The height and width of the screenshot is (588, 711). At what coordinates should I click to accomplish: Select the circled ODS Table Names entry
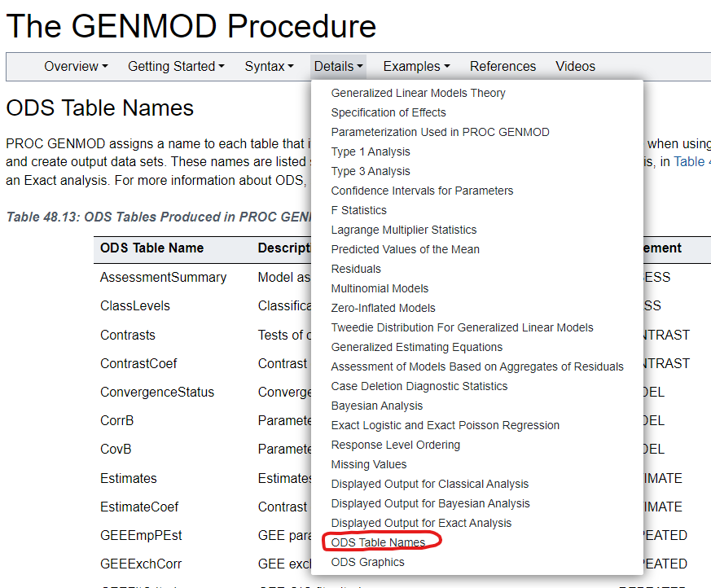(x=378, y=542)
